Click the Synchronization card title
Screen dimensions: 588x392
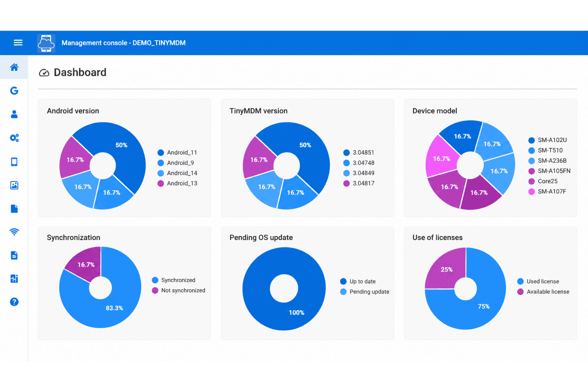pos(73,238)
